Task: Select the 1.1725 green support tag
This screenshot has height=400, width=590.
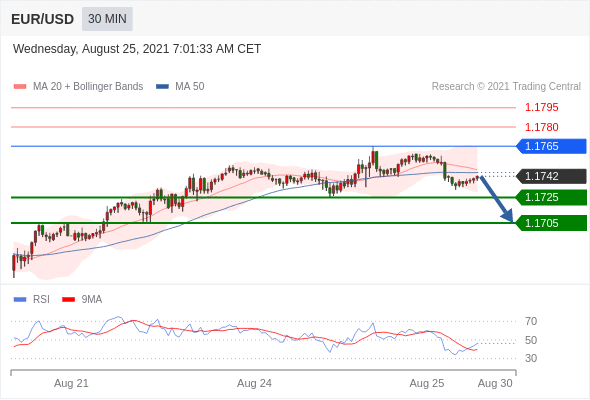Action: [x=551, y=197]
